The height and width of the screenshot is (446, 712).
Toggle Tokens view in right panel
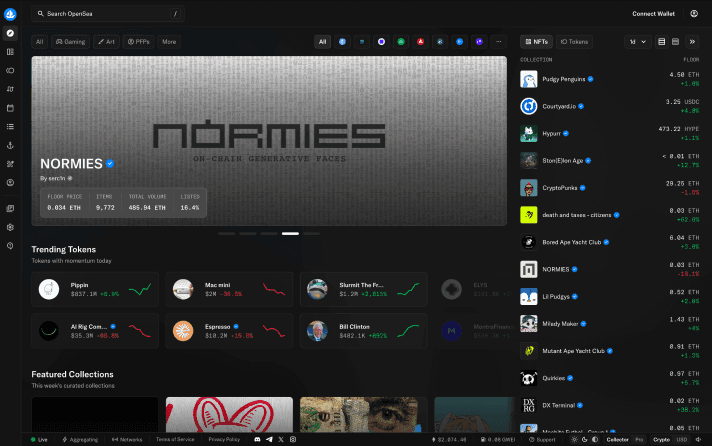click(574, 42)
